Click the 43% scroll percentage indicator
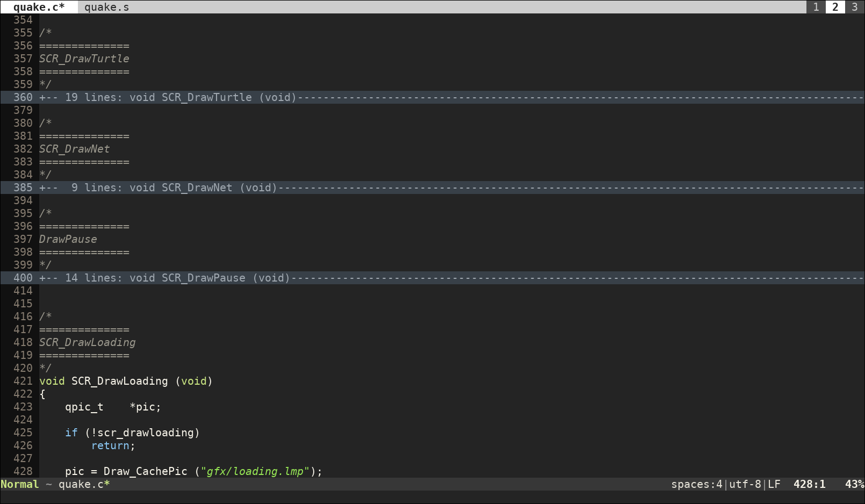 point(855,484)
